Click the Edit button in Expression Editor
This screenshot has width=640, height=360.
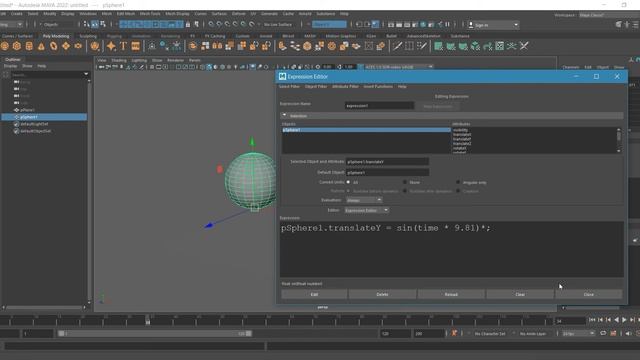(314, 294)
